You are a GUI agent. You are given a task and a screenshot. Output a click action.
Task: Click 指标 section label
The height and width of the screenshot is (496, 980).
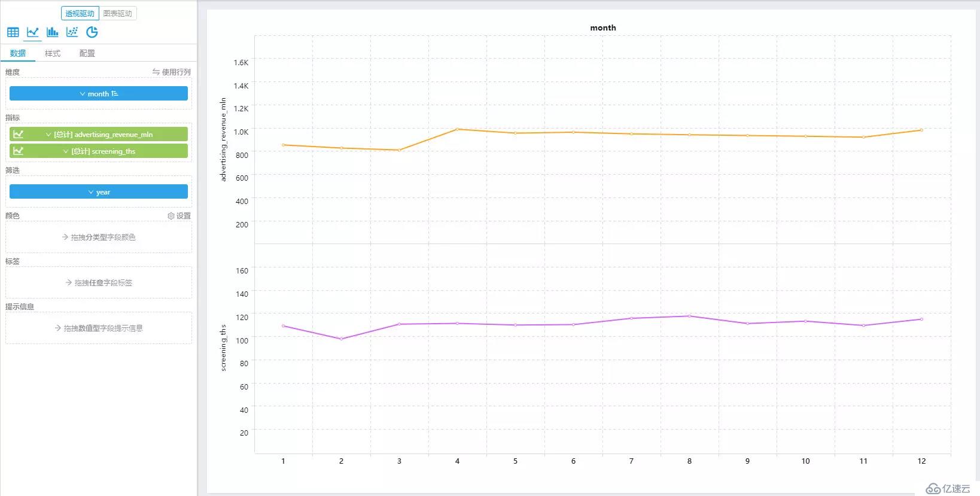coord(13,117)
